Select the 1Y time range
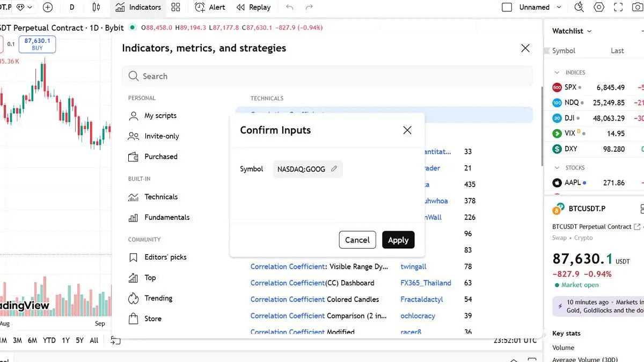Screen dimensions: 644x362 [x=65, y=340]
